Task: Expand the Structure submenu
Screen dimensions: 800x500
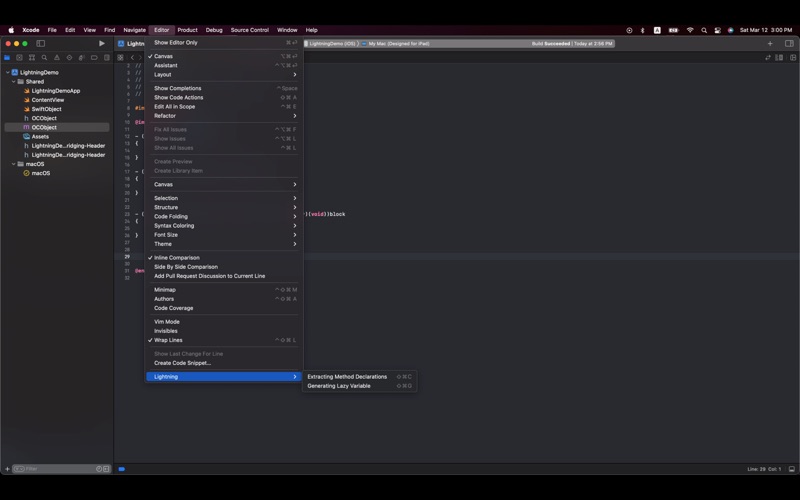Action: [223, 207]
